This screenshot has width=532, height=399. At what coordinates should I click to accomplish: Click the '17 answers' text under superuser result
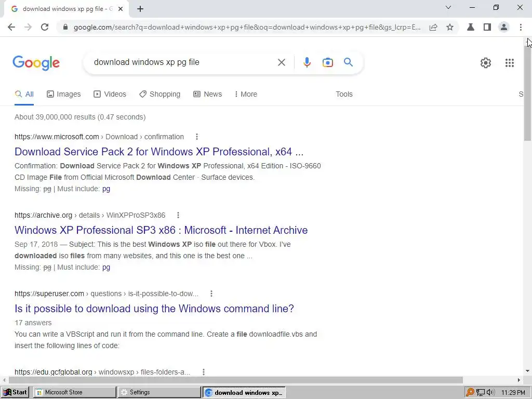[33, 323]
